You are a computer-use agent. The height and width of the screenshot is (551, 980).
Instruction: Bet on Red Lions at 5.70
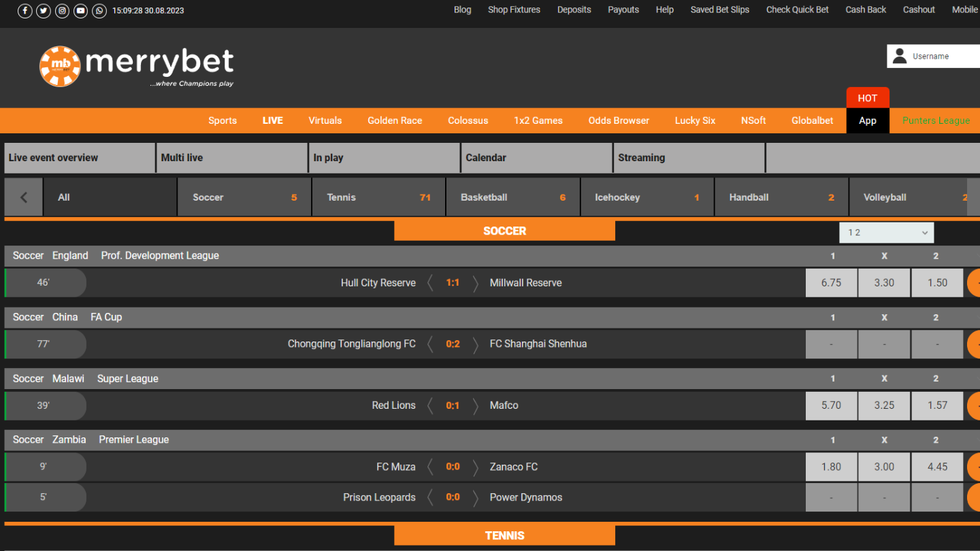pyautogui.click(x=831, y=405)
